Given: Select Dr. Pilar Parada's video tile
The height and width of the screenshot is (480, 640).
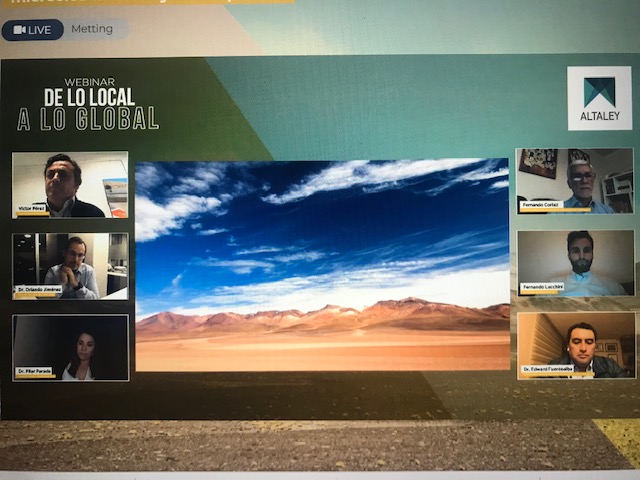Looking at the screenshot, I should pyautogui.click(x=70, y=347).
